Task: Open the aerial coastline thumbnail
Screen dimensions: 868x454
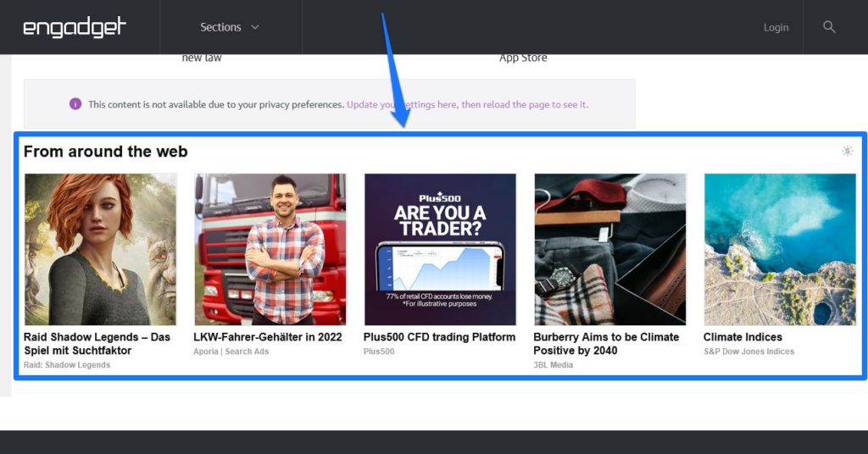Action: [x=780, y=249]
